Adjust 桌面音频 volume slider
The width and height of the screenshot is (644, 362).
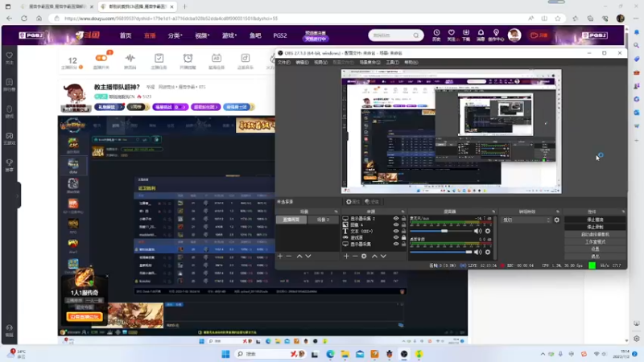click(x=440, y=252)
